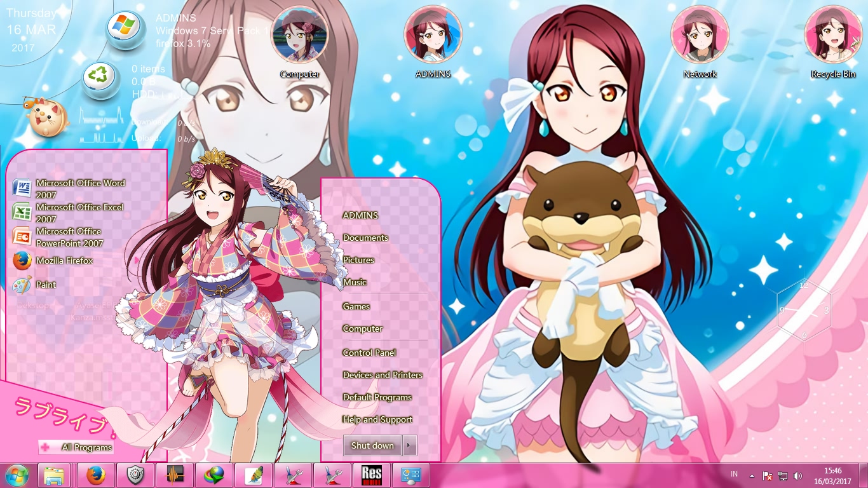Image resolution: width=868 pixels, height=488 pixels.
Task: Open the Action Center flag tray icon
Action: 768,475
